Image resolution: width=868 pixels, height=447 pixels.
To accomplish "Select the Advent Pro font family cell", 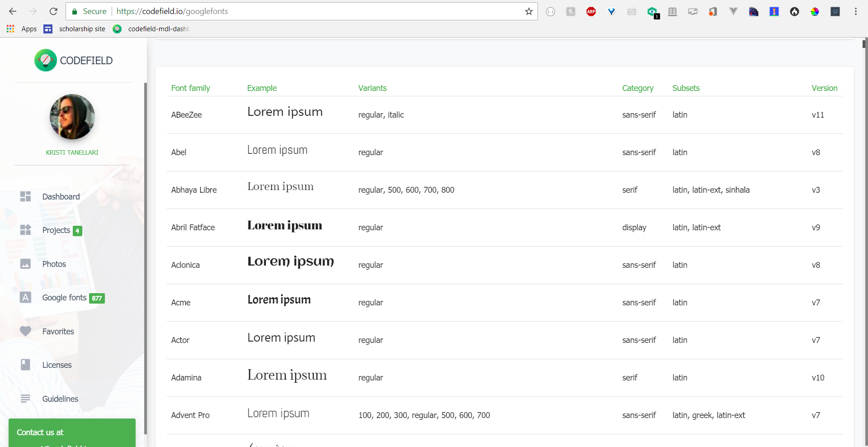I will [x=190, y=415].
